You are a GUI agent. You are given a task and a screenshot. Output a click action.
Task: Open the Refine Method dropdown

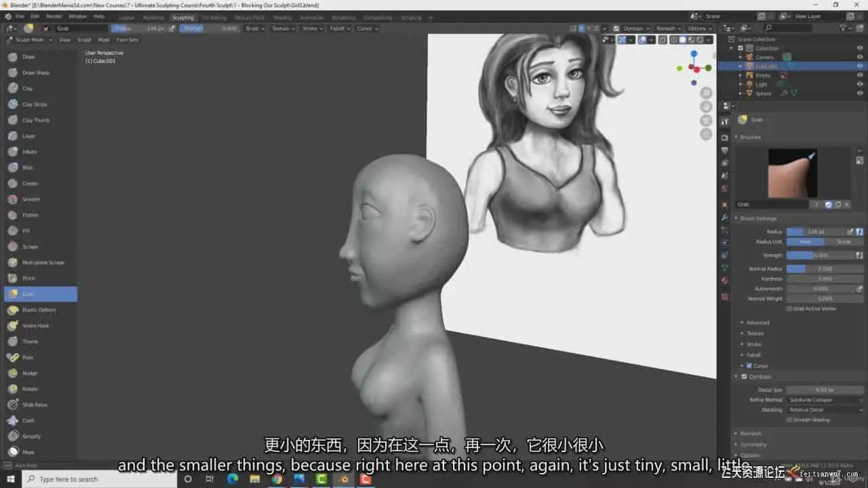coord(825,400)
